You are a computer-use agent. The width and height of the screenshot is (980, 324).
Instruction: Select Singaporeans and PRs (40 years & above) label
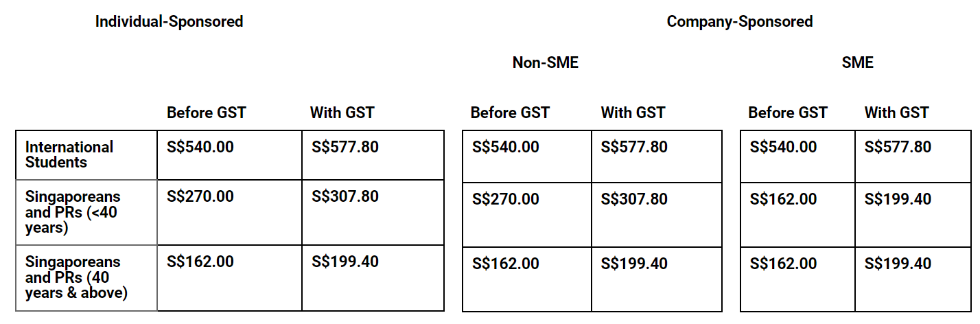76,277
